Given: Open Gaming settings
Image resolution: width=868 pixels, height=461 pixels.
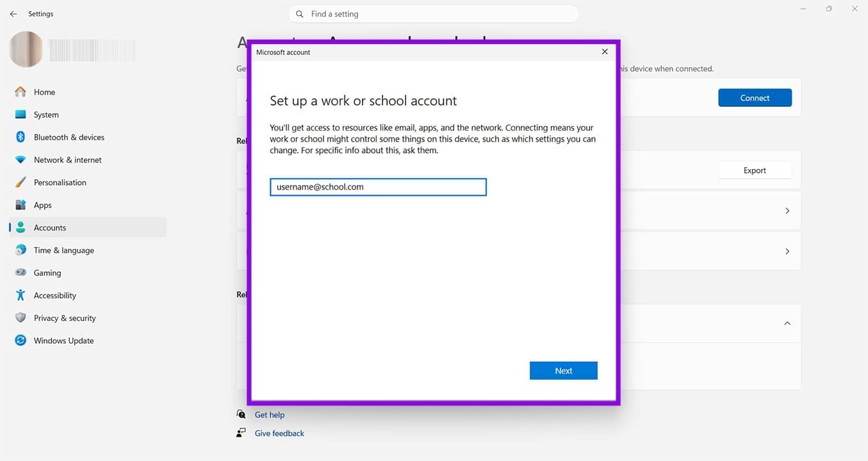Looking at the screenshot, I should pos(88,273).
